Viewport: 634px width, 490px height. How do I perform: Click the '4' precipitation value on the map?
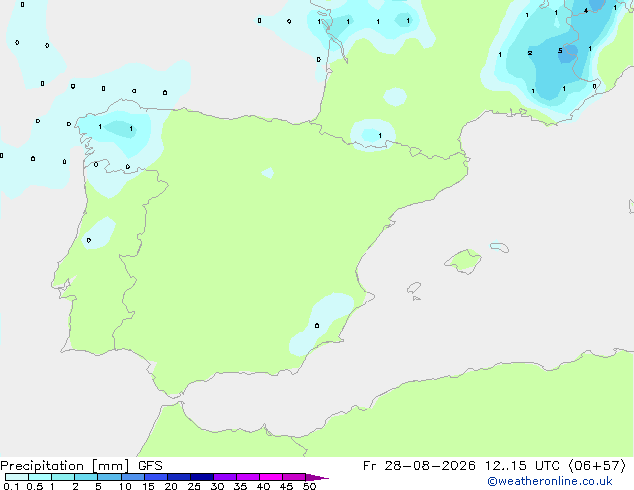586,11
